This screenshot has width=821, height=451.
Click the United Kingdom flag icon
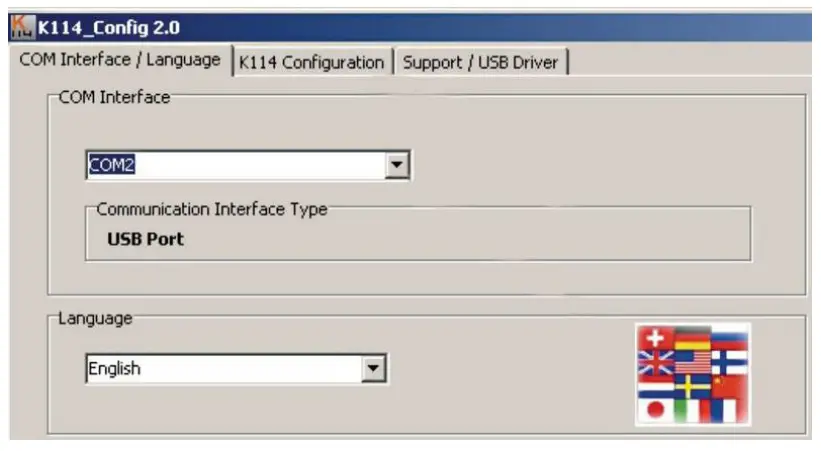click(655, 363)
